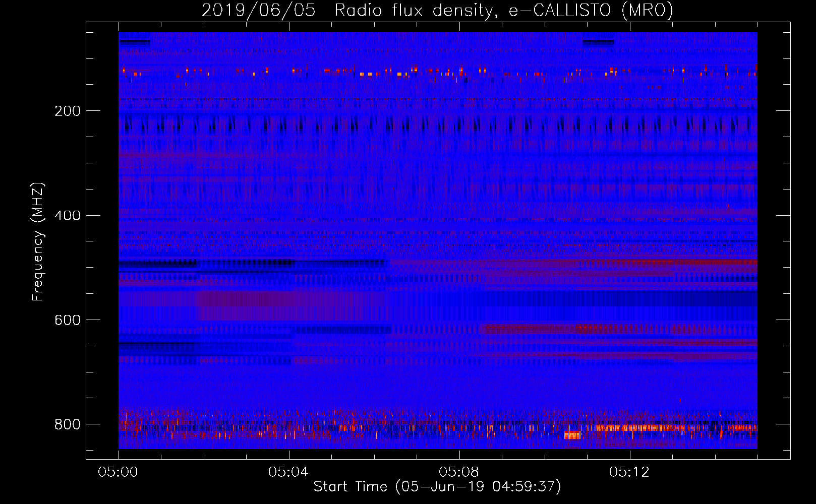Click the 05:00 time tick label
This screenshot has width=816, height=504.
point(118,472)
